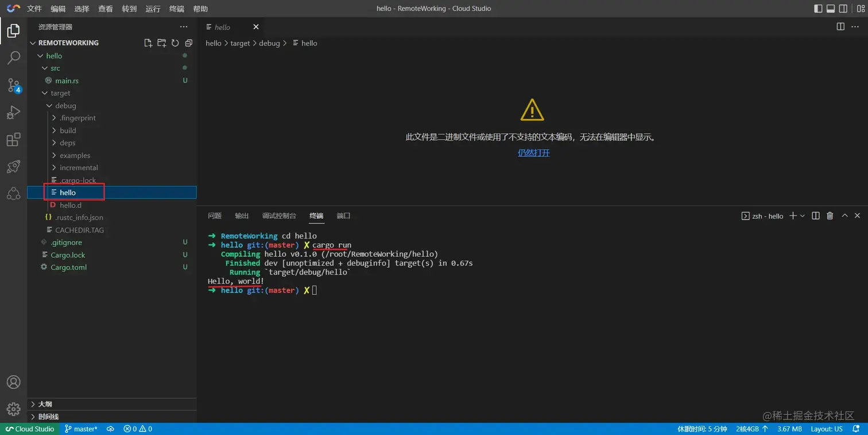
Task: Open the 转到 menu
Action: pos(129,9)
